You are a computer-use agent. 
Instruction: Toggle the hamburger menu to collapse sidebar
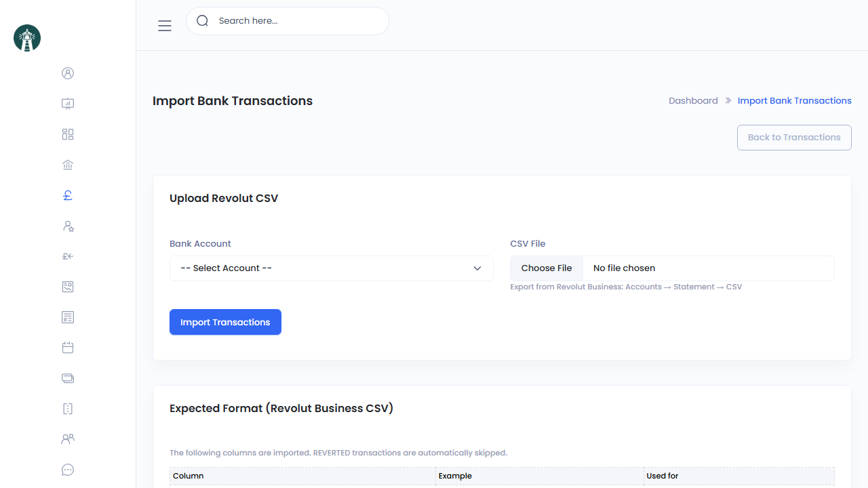(x=165, y=26)
